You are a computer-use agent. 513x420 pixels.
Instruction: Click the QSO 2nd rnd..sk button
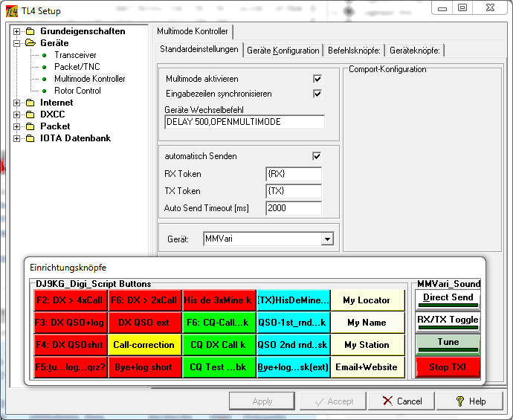click(293, 345)
